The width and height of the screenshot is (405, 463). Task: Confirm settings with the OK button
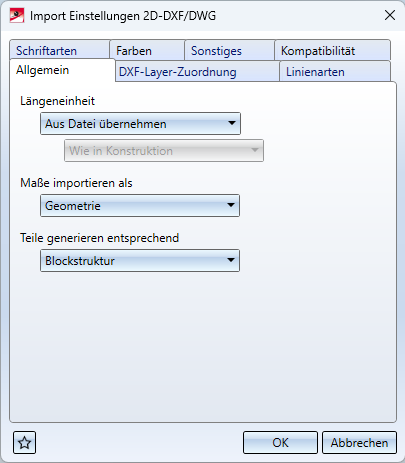(280, 443)
